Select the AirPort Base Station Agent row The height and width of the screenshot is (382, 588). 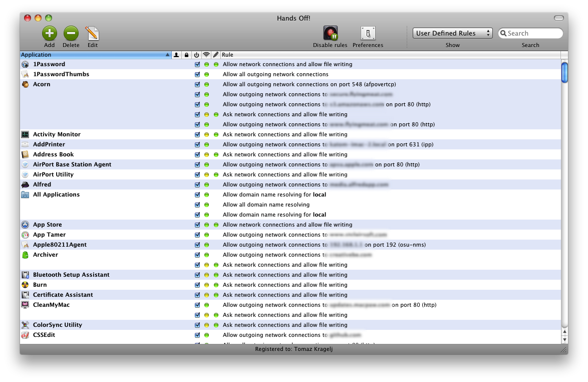[290, 164]
